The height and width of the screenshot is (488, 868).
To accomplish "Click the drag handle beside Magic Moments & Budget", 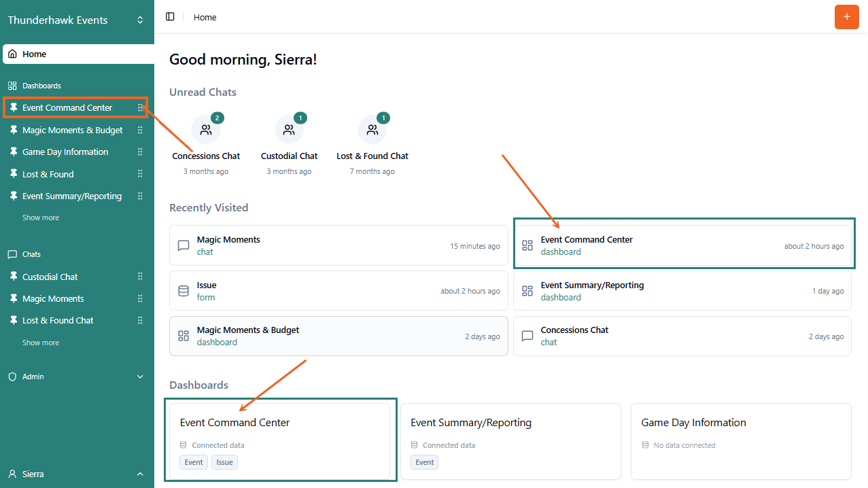I will click(140, 130).
